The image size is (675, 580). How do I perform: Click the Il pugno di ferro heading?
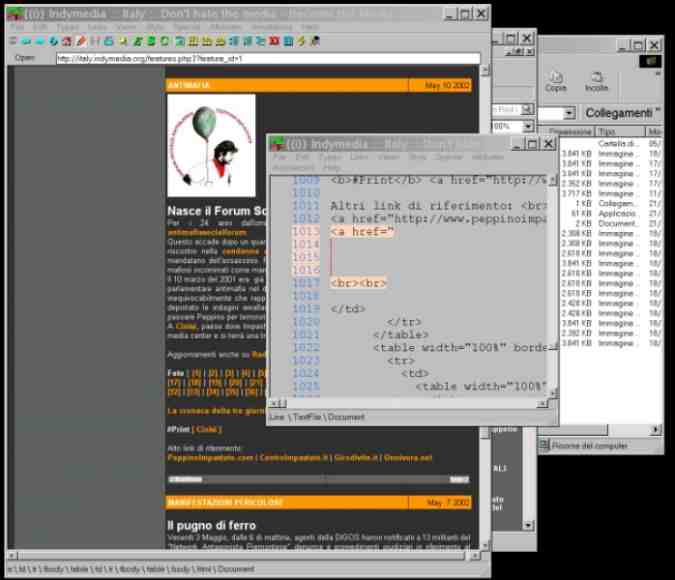(x=211, y=525)
